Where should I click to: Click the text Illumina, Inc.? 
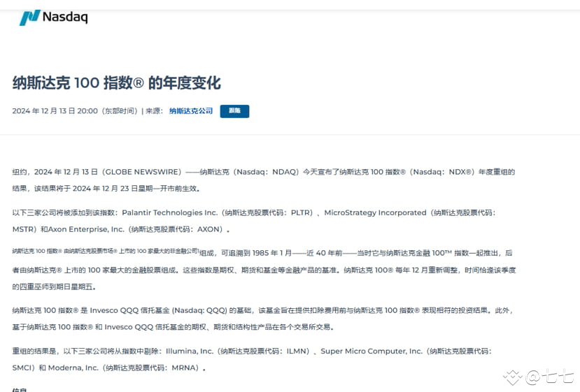tap(190, 351)
